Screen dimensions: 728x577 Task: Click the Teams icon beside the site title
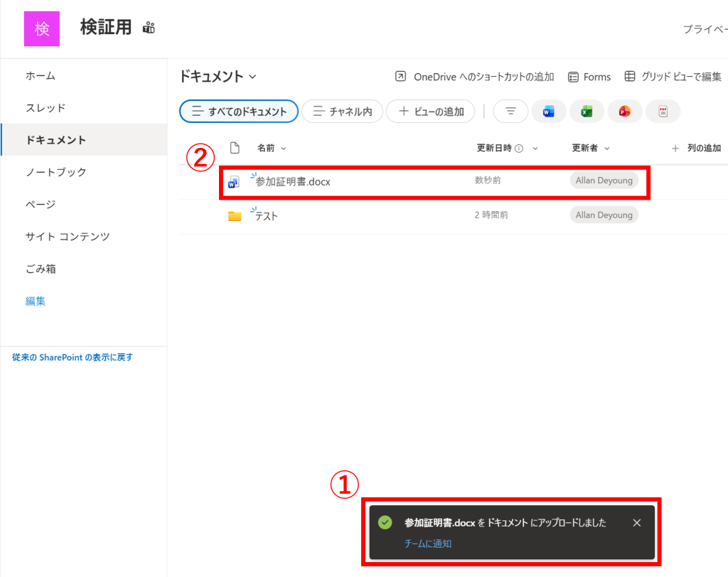pos(149,28)
